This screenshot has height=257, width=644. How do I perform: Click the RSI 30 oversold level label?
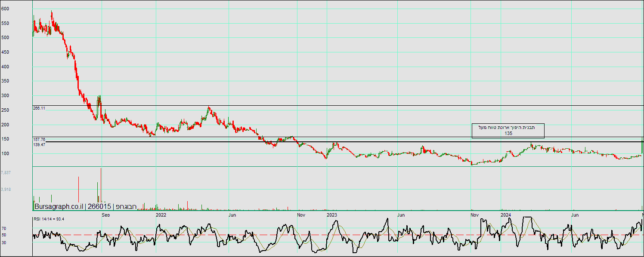click(4, 242)
